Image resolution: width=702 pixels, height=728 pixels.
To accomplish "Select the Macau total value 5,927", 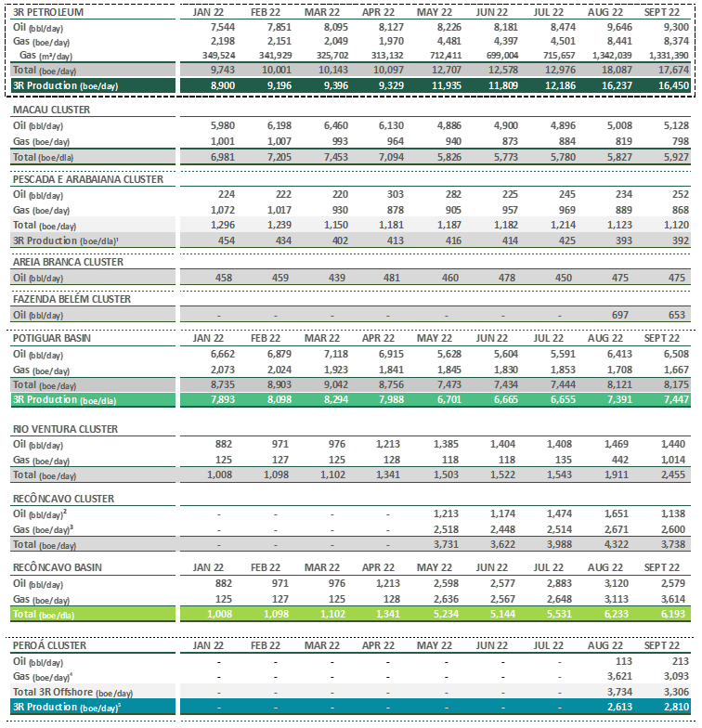I will pyautogui.click(x=676, y=158).
